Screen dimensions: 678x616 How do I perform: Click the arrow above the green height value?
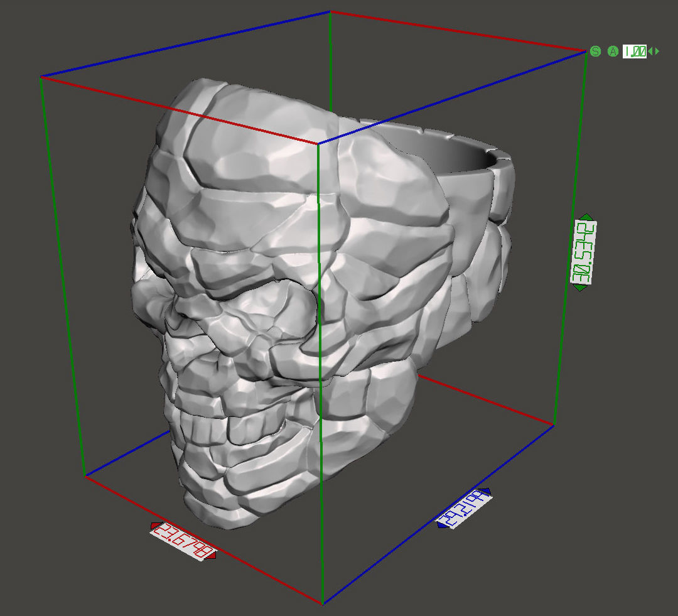(x=586, y=216)
